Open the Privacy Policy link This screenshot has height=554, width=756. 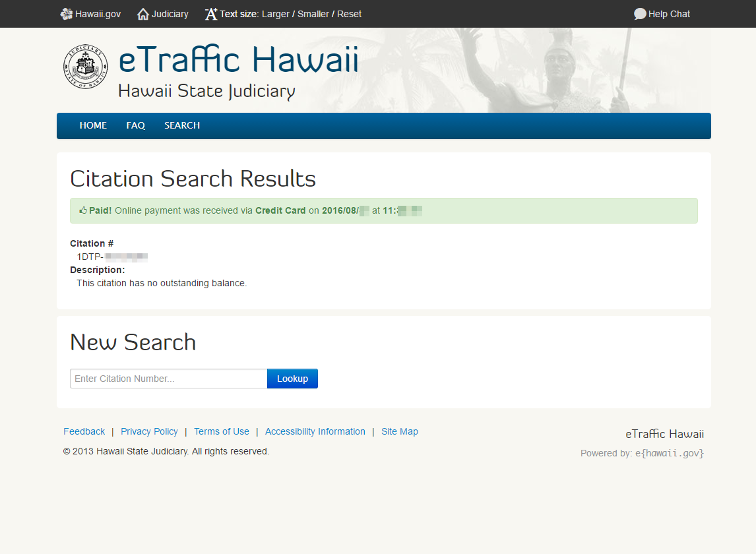click(x=149, y=431)
